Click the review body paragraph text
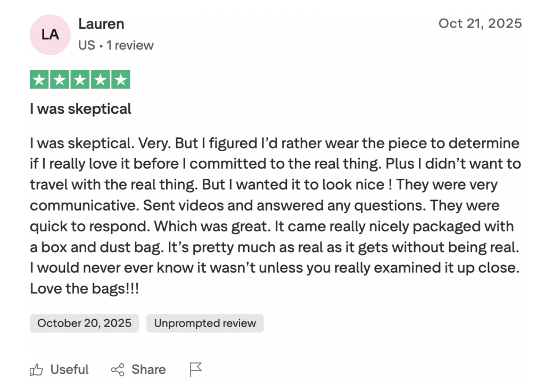 275,215
